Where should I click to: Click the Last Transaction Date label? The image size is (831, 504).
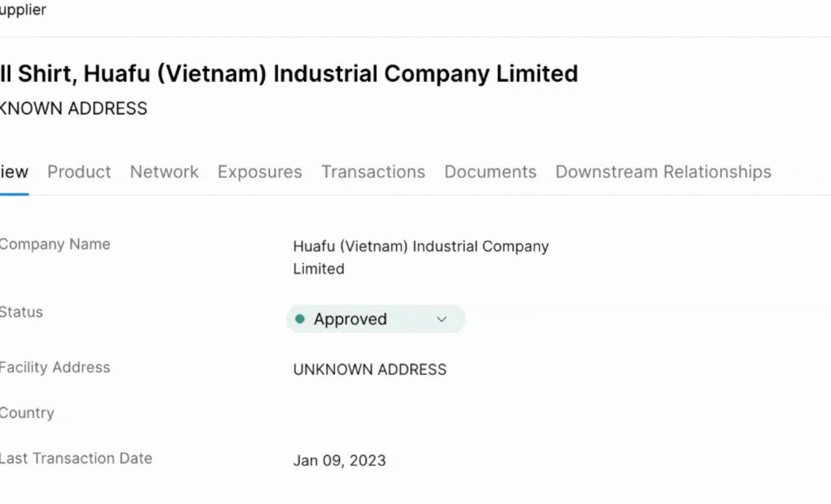coord(75,459)
